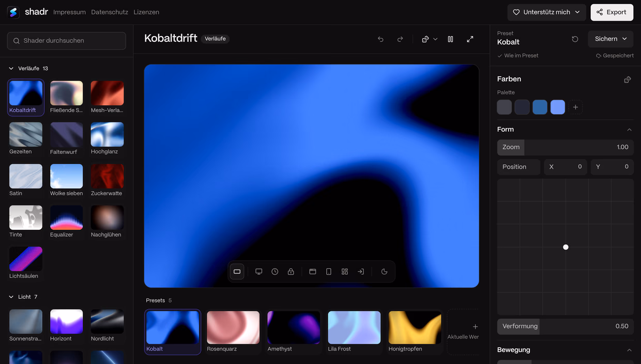Image resolution: width=641 pixels, height=364 pixels.
Task: Open fullscreen preview with the expand icon
Action: [x=470, y=39]
